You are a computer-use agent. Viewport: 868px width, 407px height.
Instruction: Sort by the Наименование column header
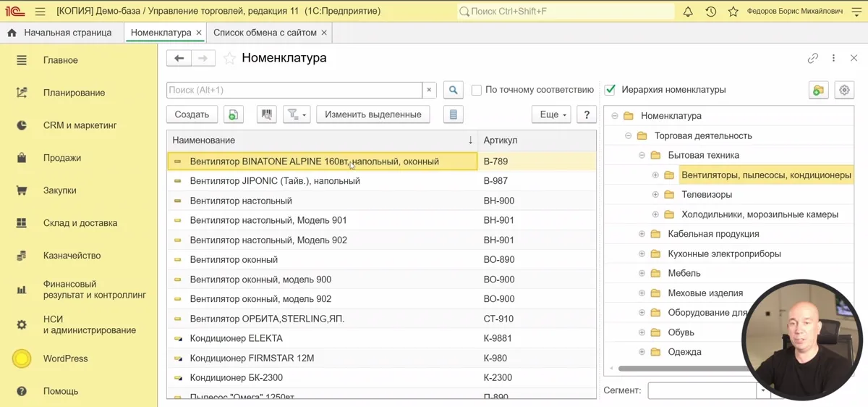click(322, 140)
